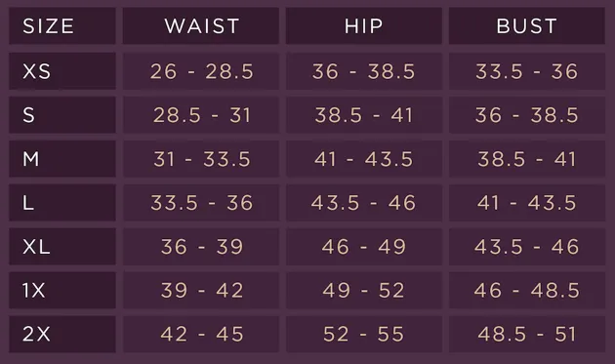The height and width of the screenshot is (364, 615).
Task: Click XL hip cell 46 - 49
Action: tap(363, 247)
